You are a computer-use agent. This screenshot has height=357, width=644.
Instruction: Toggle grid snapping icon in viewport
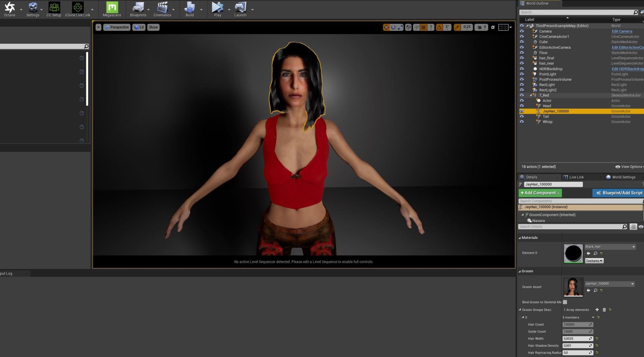[x=423, y=27]
